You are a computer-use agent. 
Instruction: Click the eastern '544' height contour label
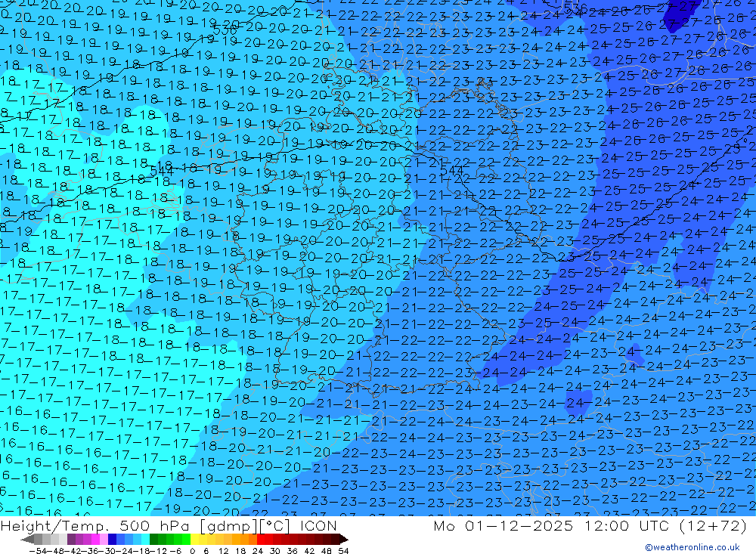tap(452, 171)
